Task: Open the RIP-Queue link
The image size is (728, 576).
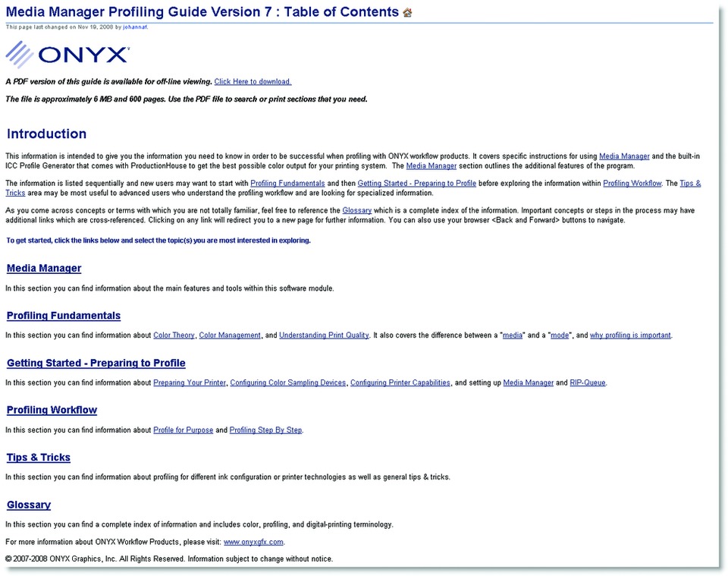Action: click(588, 382)
